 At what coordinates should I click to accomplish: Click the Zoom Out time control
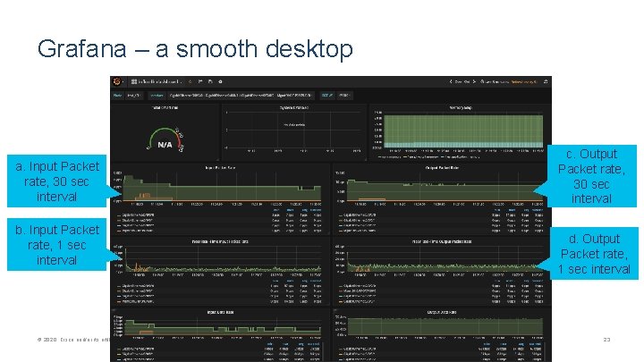(462, 81)
